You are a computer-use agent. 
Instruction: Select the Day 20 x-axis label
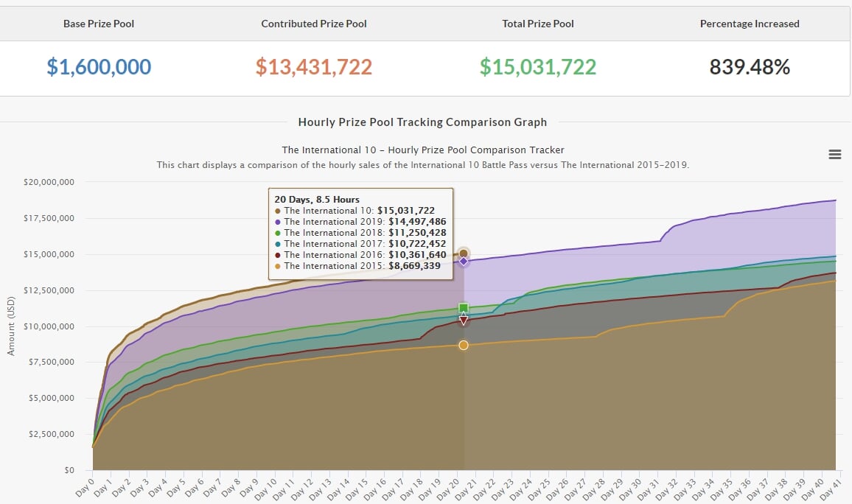451,487
